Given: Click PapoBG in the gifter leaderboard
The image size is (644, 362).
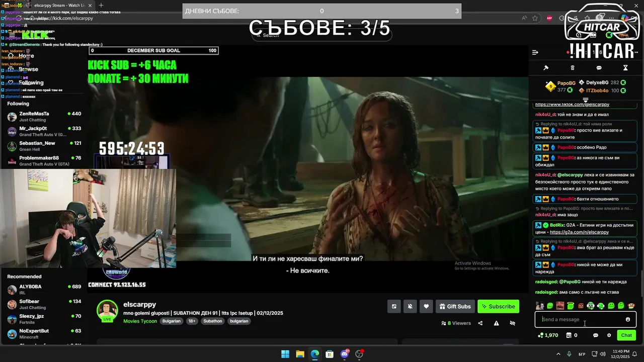Looking at the screenshot, I should (x=566, y=83).
